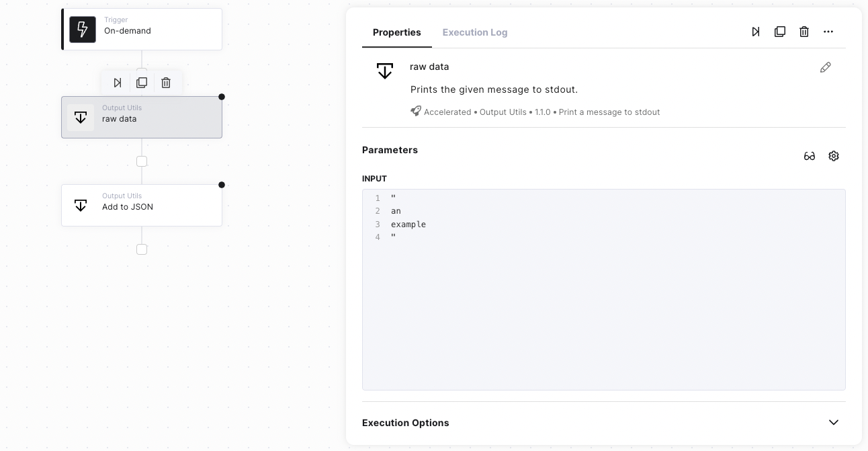Select the Add to JSON node
Viewport: 868px width, 451px height.
coord(142,206)
